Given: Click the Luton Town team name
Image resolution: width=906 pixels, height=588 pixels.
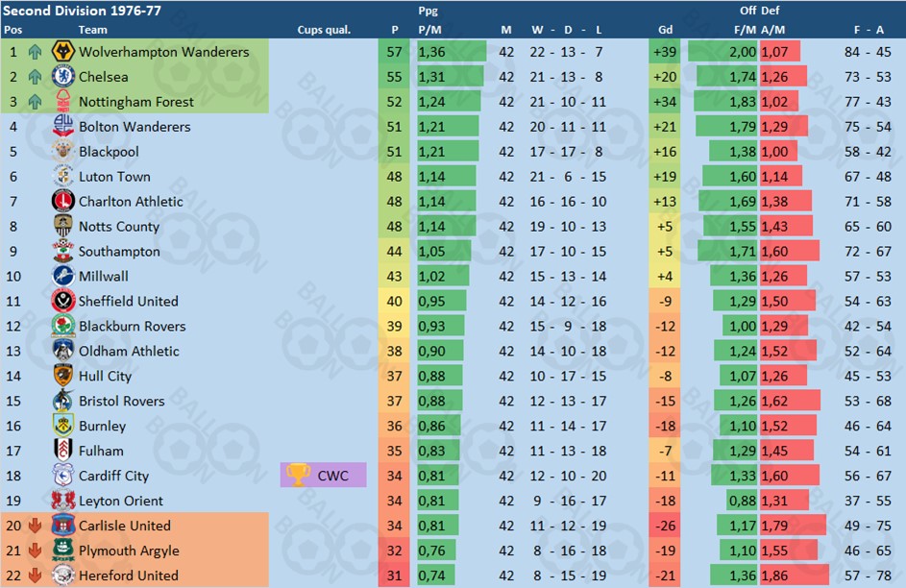Looking at the screenshot, I should (114, 177).
